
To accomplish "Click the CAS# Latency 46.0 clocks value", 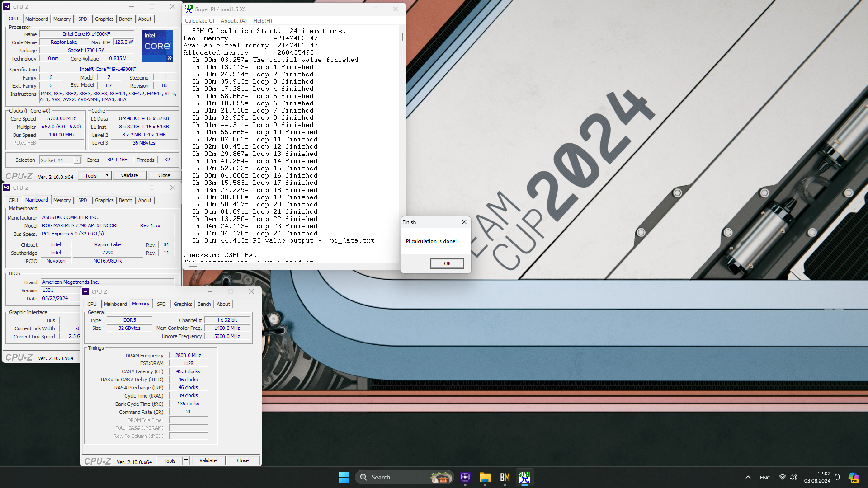I will pyautogui.click(x=188, y=371).
